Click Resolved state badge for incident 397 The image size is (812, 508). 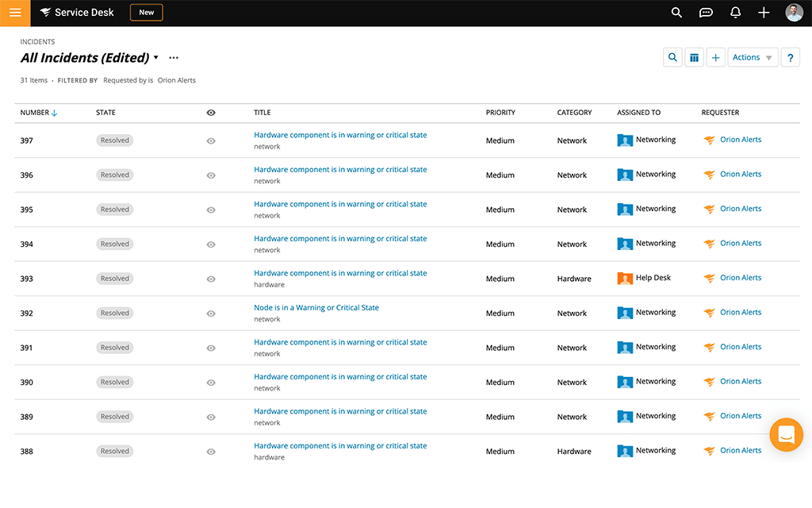click(114, 140)
